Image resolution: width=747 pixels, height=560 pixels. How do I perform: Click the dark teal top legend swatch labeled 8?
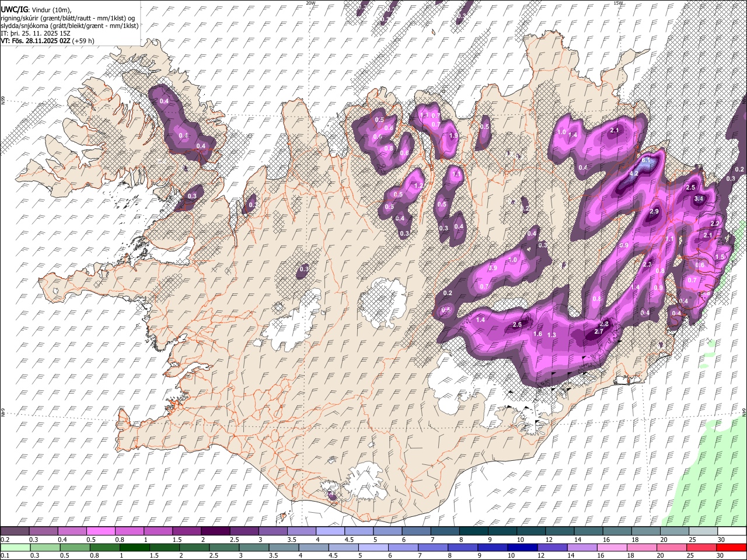473,531
